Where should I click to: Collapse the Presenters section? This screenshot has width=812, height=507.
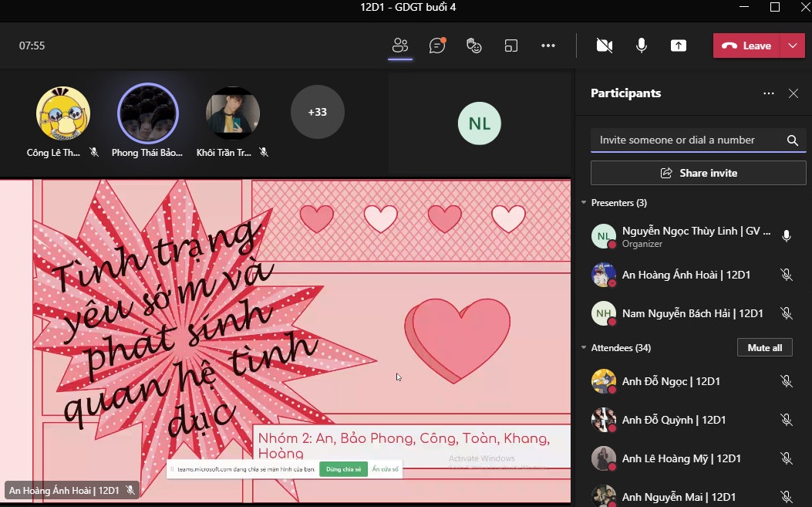[584, 203]
